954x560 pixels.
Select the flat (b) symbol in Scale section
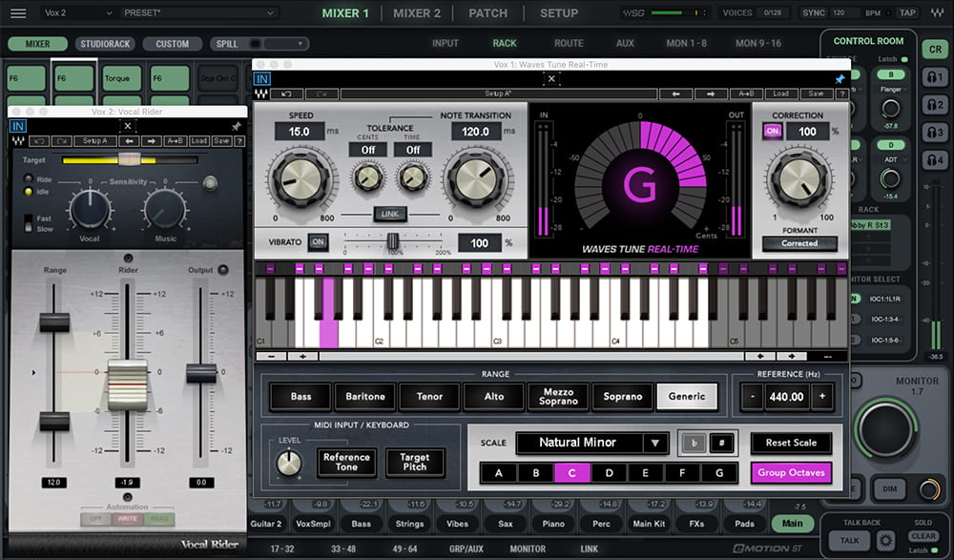coord(695,442)
